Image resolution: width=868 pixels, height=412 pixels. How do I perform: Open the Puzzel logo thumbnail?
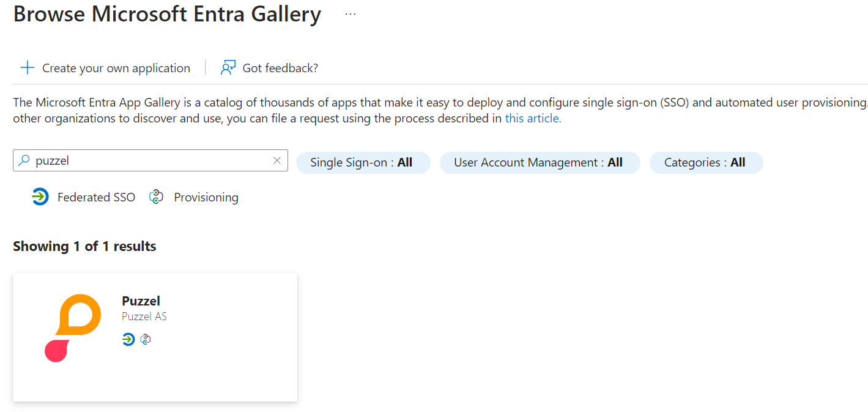(x=73, y=328)
